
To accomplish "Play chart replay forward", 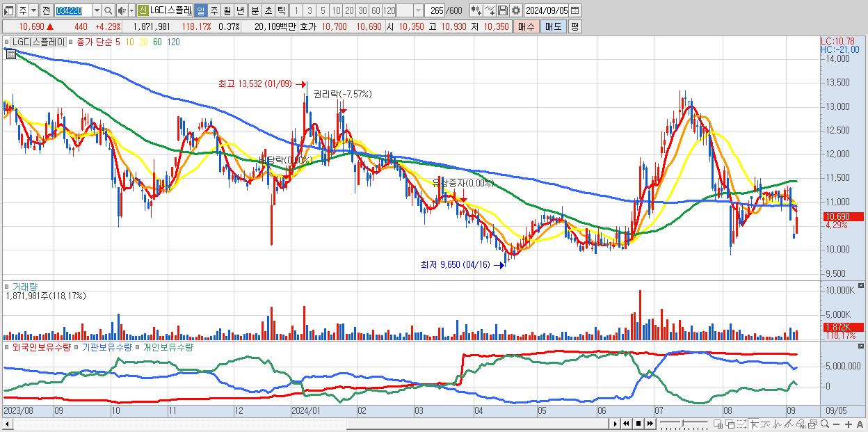I will point(616,424).
